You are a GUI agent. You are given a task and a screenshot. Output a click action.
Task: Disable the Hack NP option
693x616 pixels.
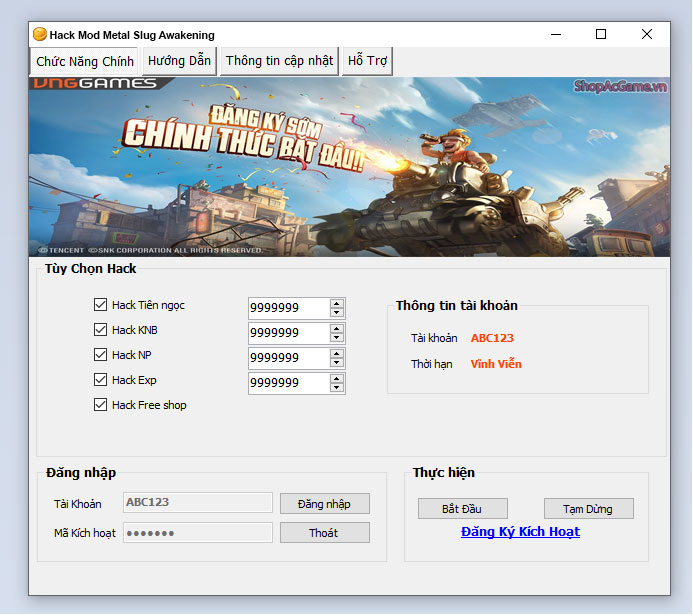tap(100, 355)
